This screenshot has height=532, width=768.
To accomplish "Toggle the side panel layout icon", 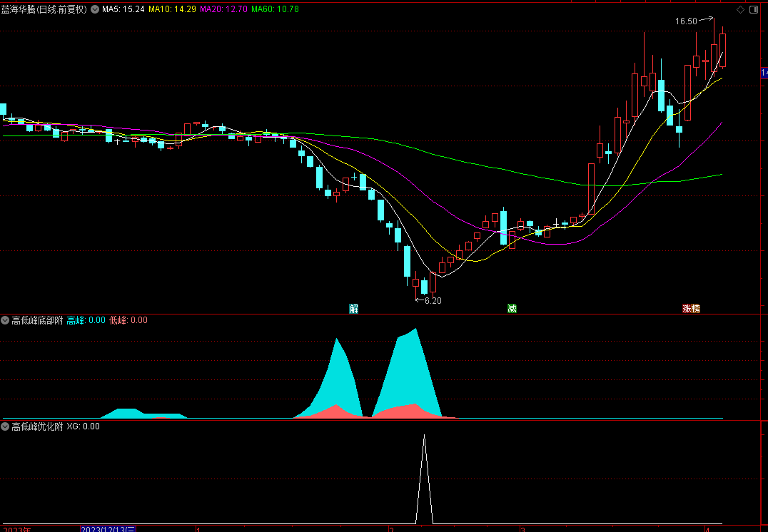I will pos(754,10).
